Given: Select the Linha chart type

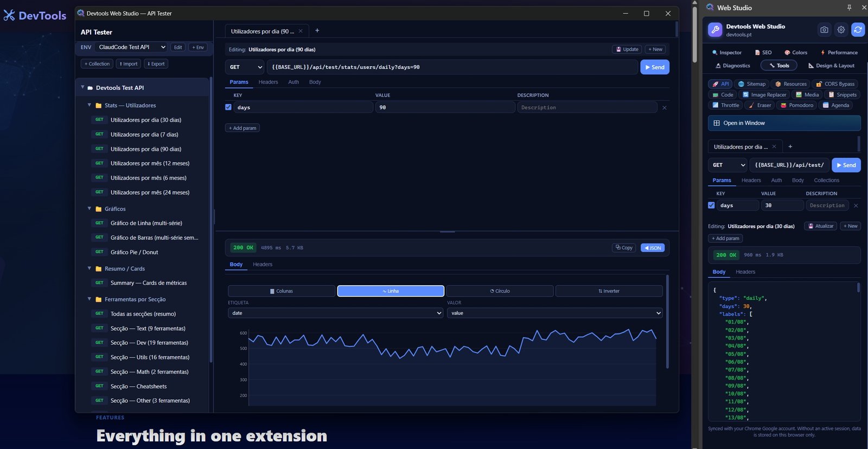Looking at the screenshot, I should [x=391, y=291].
